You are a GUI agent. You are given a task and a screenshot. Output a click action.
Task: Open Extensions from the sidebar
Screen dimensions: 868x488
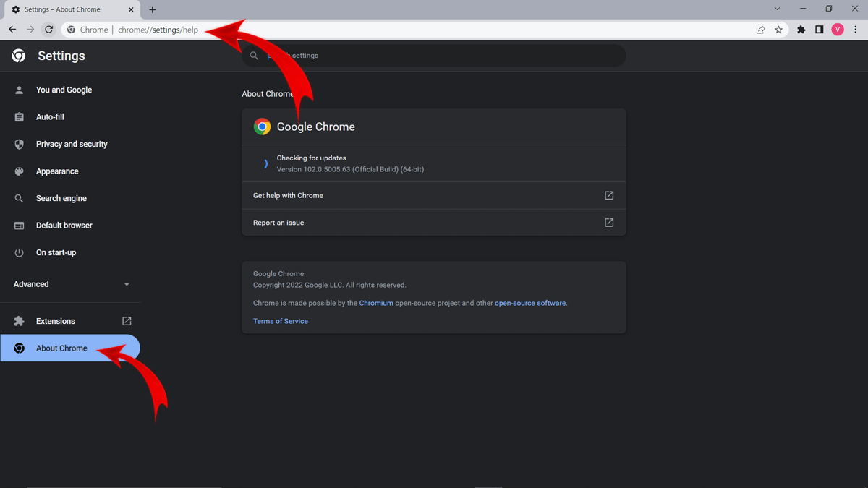pyautogui.click(x=56, y=321)
